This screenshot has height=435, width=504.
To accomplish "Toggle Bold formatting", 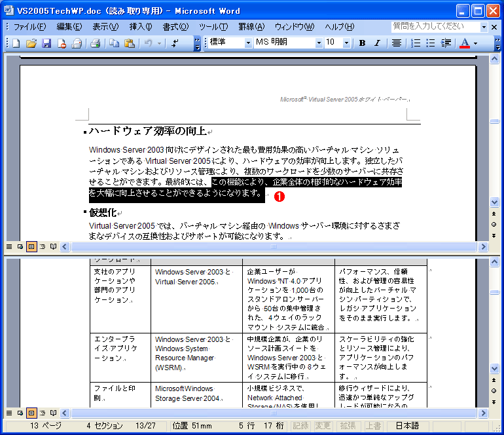I will tap(362, 43).
